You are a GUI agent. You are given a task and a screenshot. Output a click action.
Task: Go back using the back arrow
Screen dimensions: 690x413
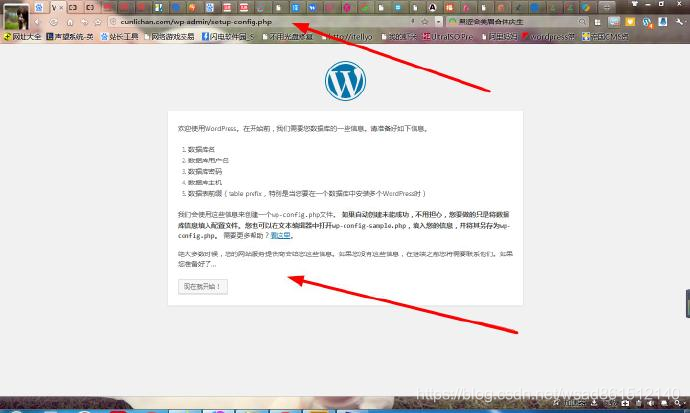click(37, 22)
